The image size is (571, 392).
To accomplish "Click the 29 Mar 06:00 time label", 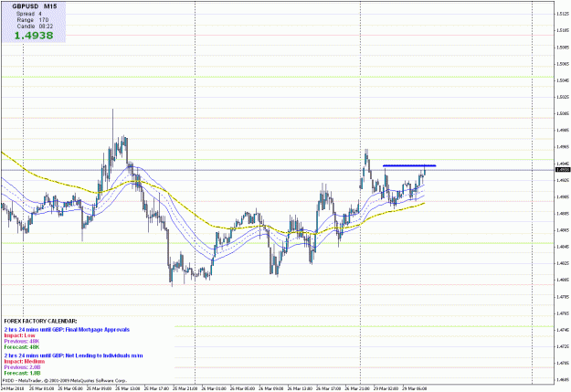I will coord(415,388).
